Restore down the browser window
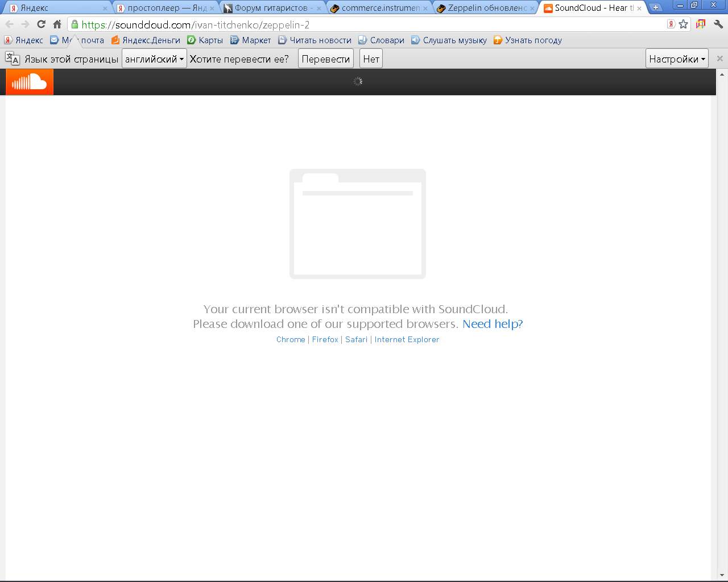The width and height of the screenshot is (728, 582). [694, 5]
